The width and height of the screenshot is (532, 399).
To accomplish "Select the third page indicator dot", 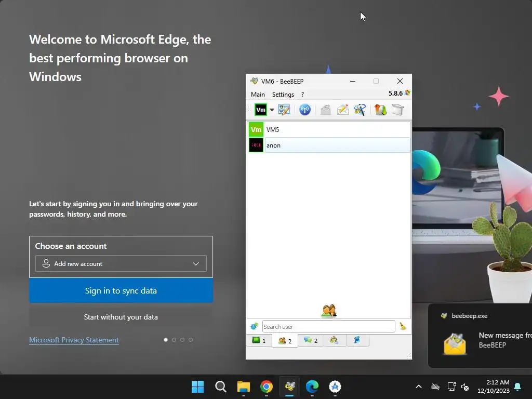I will coord(182,340).
